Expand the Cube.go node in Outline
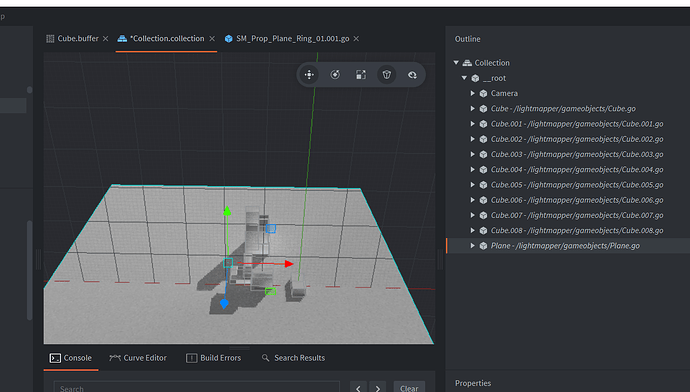This screenshot has height=392, width=690. pyautogui.click(x=473, y=109)
